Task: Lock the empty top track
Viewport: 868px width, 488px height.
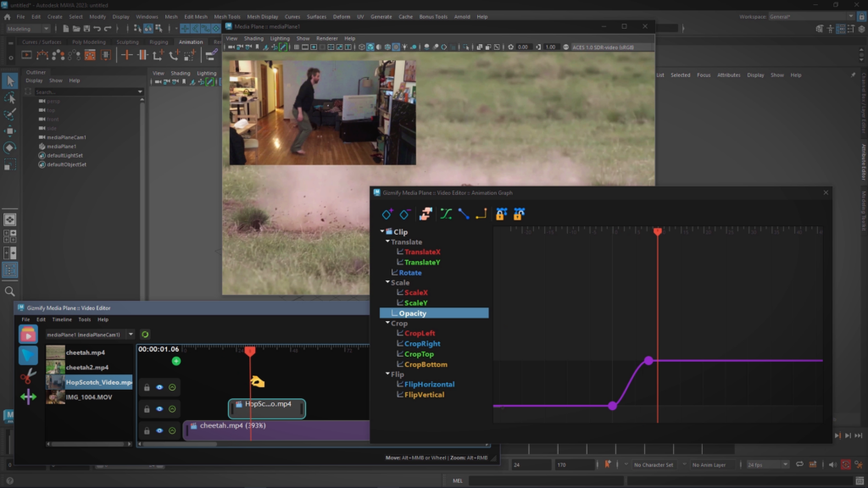Action: pos(147,387)
